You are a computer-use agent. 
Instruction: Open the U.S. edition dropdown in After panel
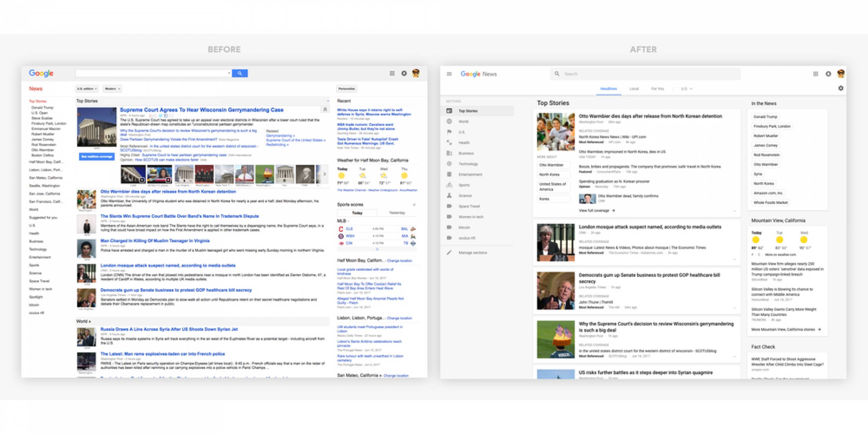686,89
